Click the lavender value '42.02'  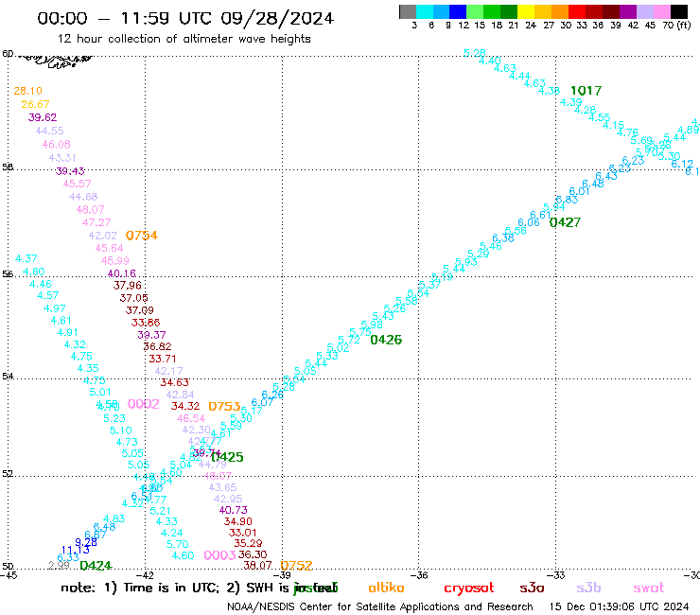103,236
